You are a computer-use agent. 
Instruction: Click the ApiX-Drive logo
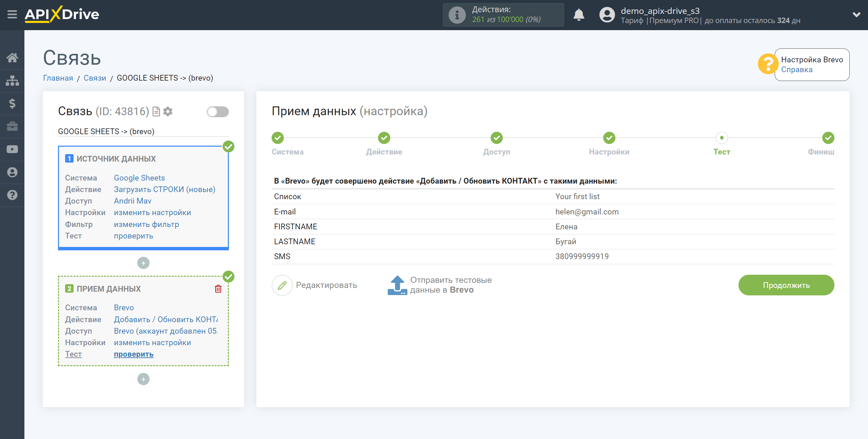[x=62, y=15]
